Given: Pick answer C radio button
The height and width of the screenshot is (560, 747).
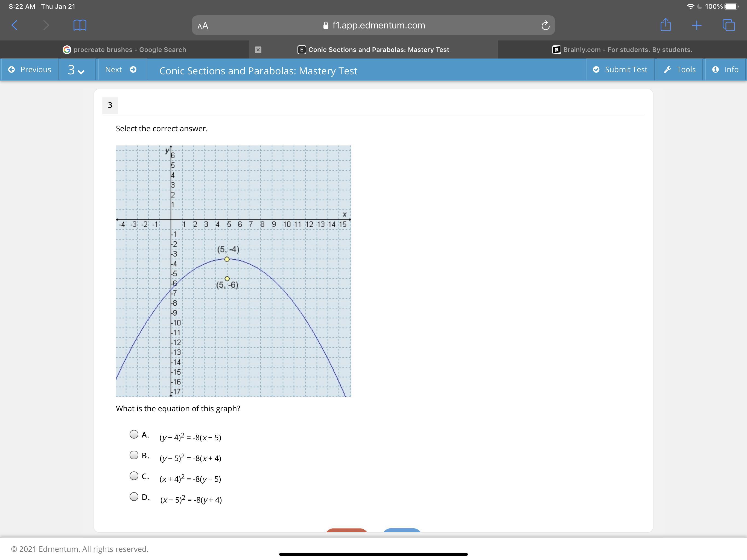Looking at the screenshot, I should coord(134,476).
